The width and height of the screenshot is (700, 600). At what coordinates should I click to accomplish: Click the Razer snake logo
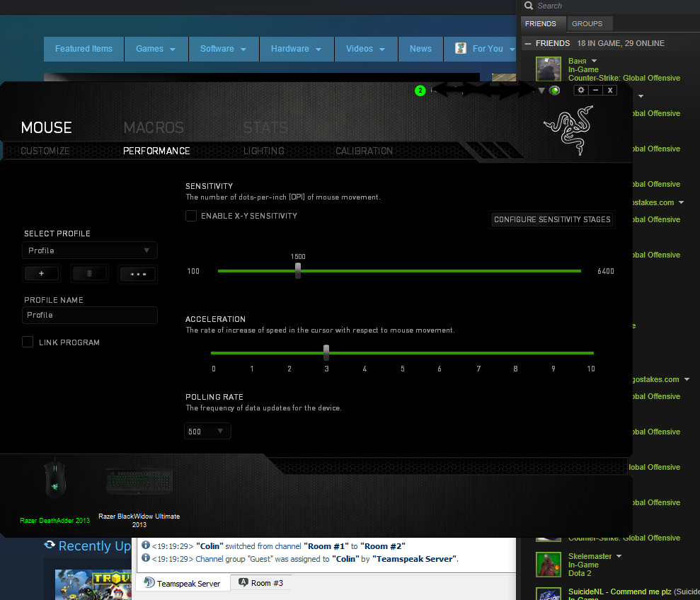coord(570,129)
